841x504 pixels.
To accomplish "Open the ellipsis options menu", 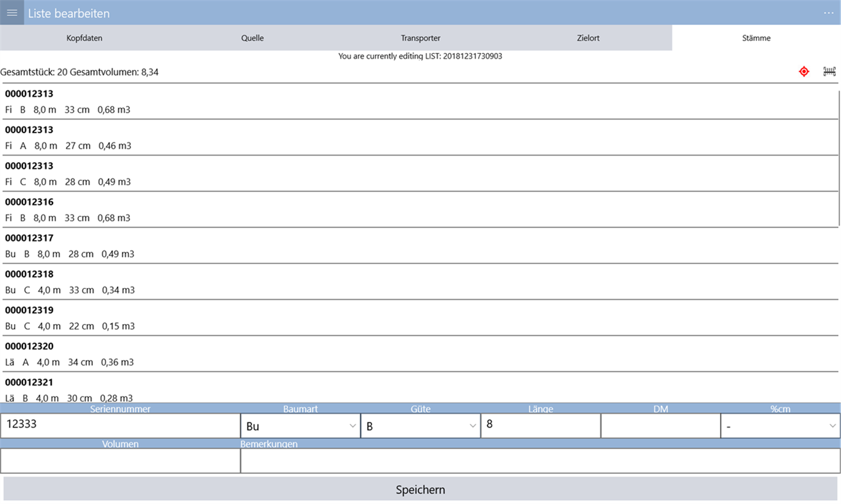I will click(x=828, y=13).
